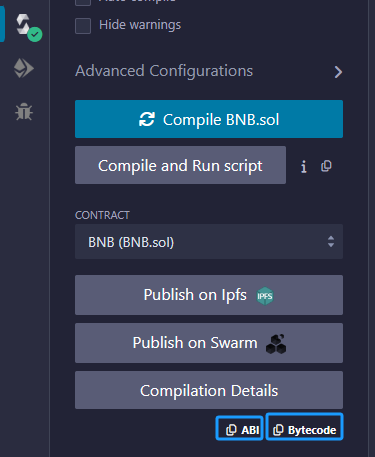Open the BNB (BNB.sol) contract dropdown

(x=209, y=242)
